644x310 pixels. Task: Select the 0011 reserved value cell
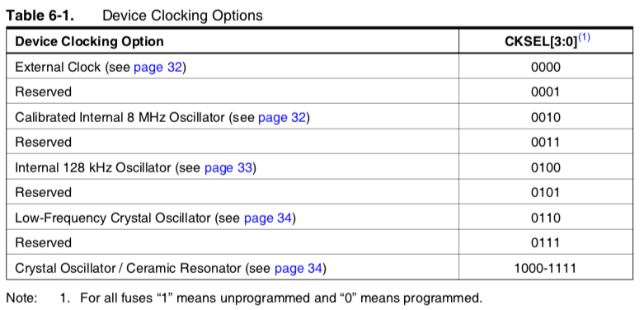click(x=545, y=142)
